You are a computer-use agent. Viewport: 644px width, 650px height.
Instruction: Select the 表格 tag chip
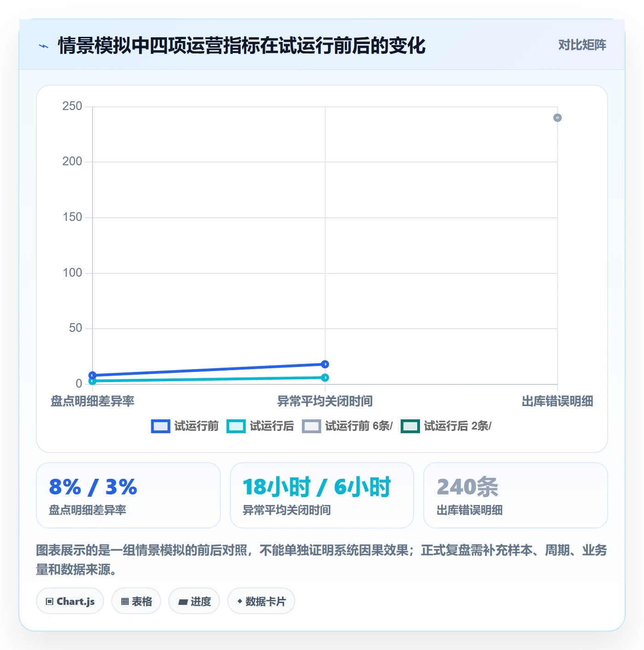pyautogui.click(x=136, y=601)
